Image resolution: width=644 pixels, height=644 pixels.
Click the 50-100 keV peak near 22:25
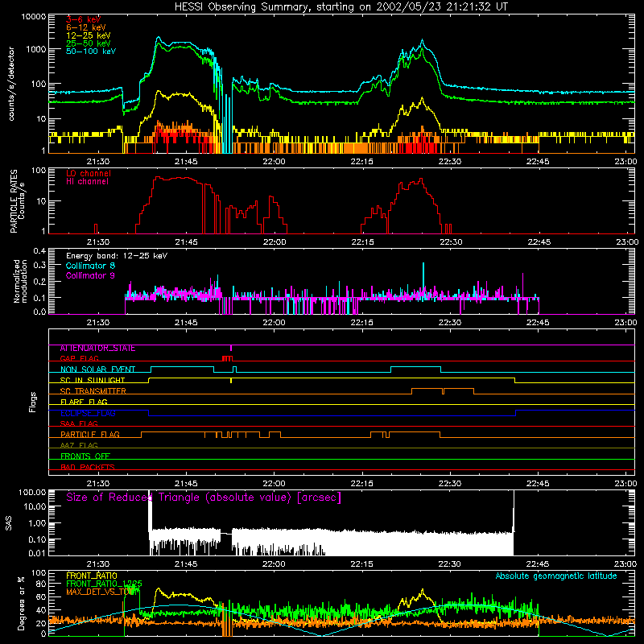tap(422, 41)
